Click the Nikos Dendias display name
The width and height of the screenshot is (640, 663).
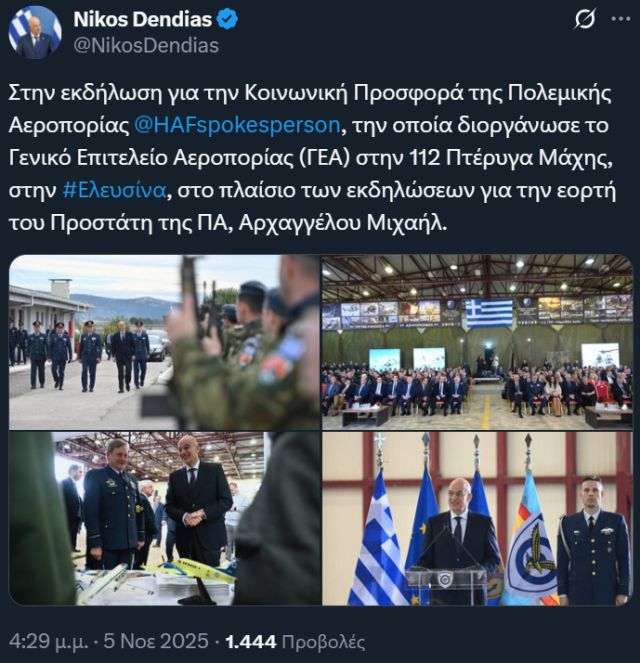[x=142, y=20]
